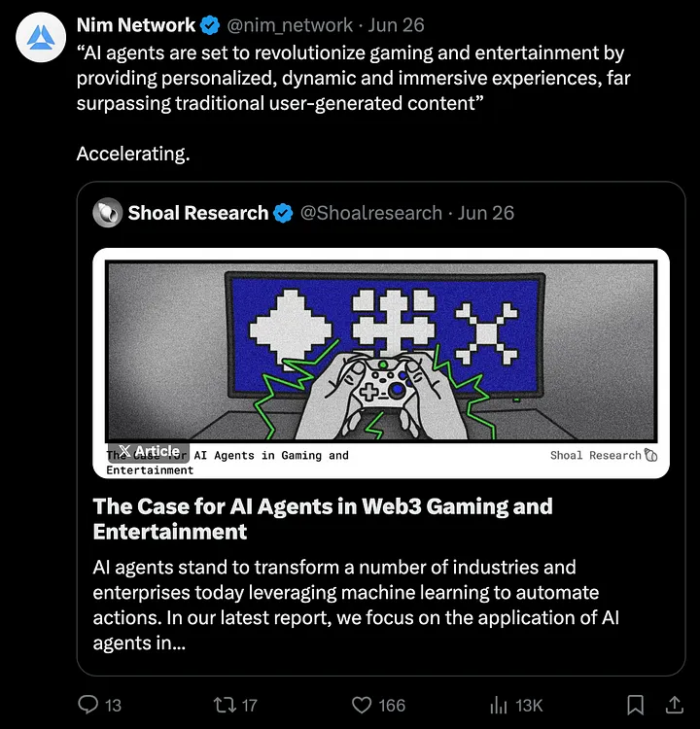
Task: Click the quoted post's Jun 26 timestamp
Action: pyautogui.click(x=485, y=213)
